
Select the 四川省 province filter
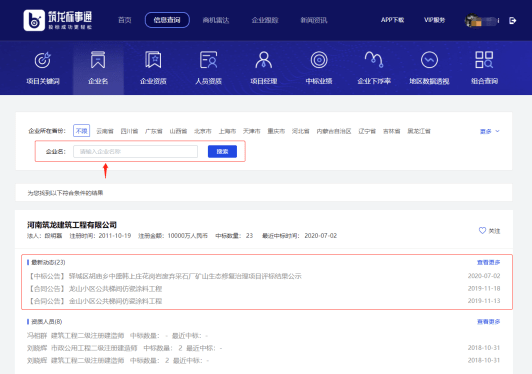coord(129,131)
